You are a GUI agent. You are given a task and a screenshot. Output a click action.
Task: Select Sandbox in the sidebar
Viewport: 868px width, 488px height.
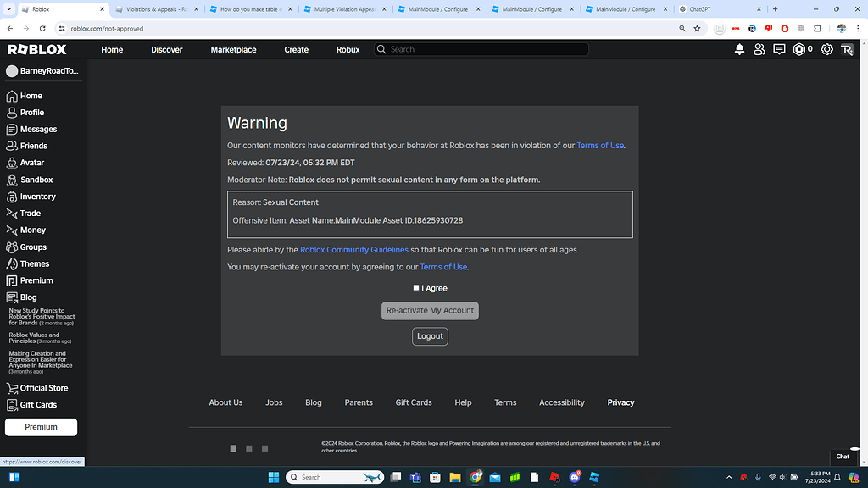point(37,179)
